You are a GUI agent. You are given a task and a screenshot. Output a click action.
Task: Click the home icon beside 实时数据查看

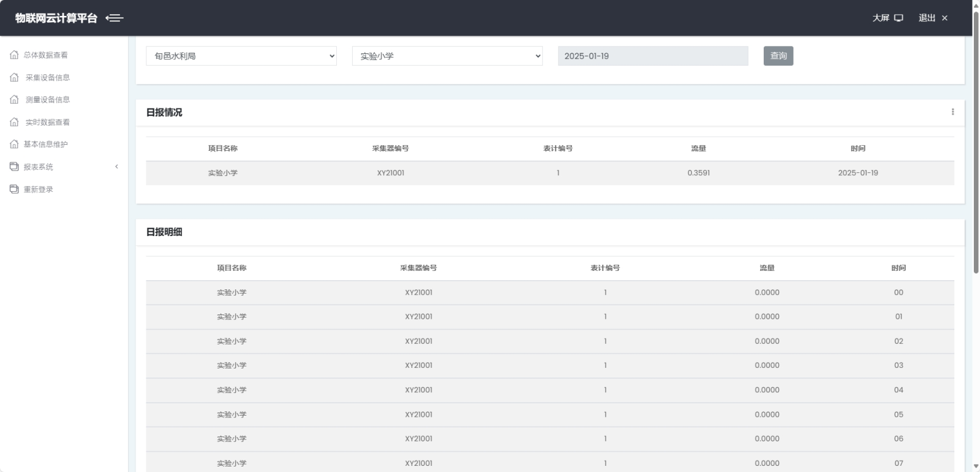[x=14, y=122]
